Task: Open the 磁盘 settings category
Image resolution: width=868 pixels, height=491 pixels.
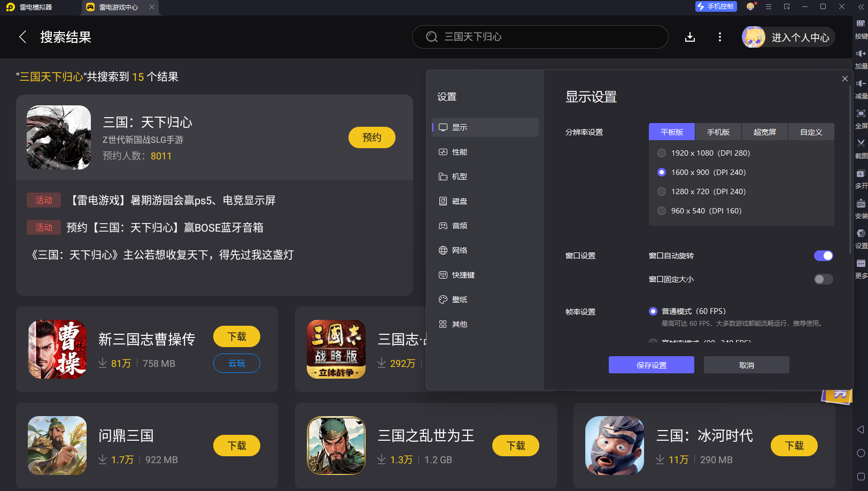Action: point(485,201)
